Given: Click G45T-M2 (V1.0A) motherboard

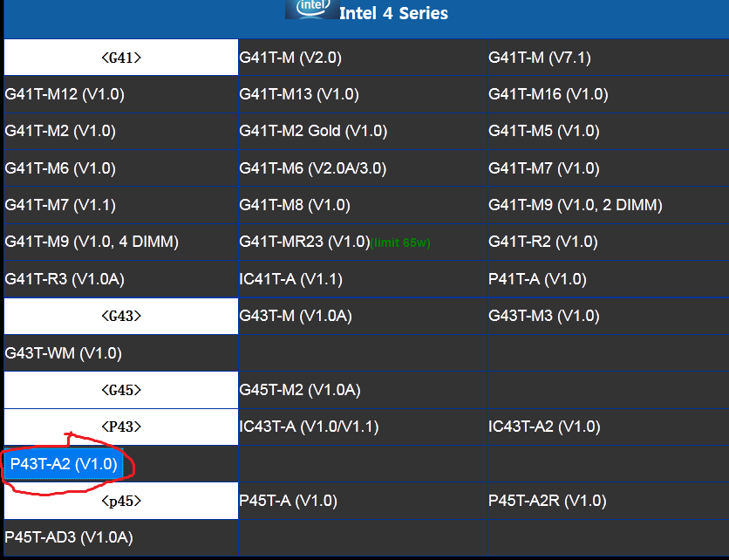Looking at the screenshot, I should pos(299,390).
